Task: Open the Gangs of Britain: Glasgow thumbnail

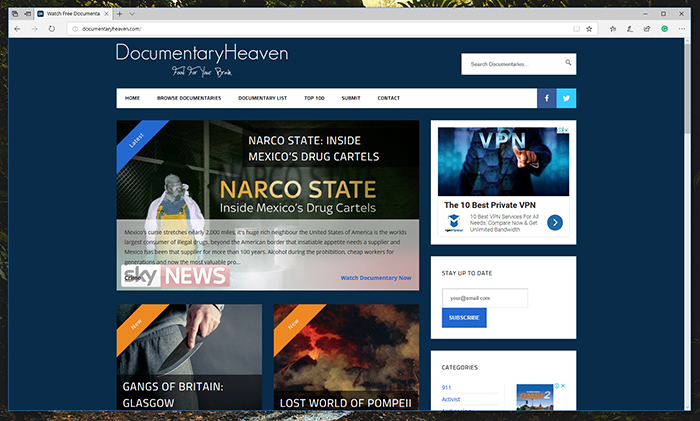Action: tap(189, 357)
